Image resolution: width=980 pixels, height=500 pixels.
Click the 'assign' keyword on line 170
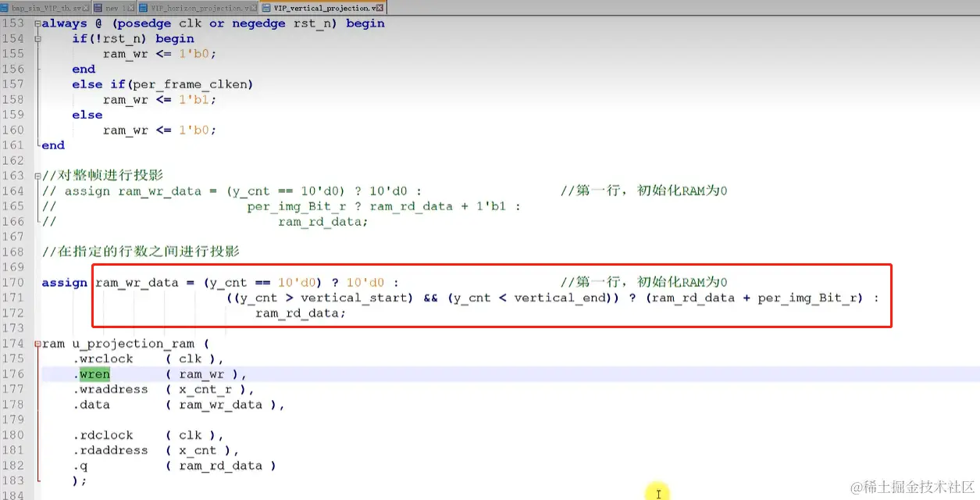point(65,282)
